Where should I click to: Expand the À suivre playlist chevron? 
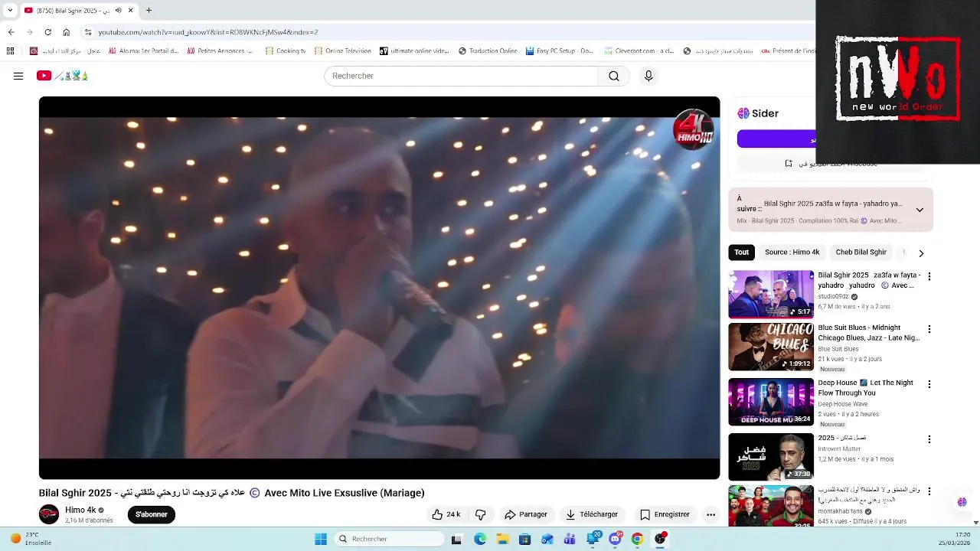click(x=920, y=210)
